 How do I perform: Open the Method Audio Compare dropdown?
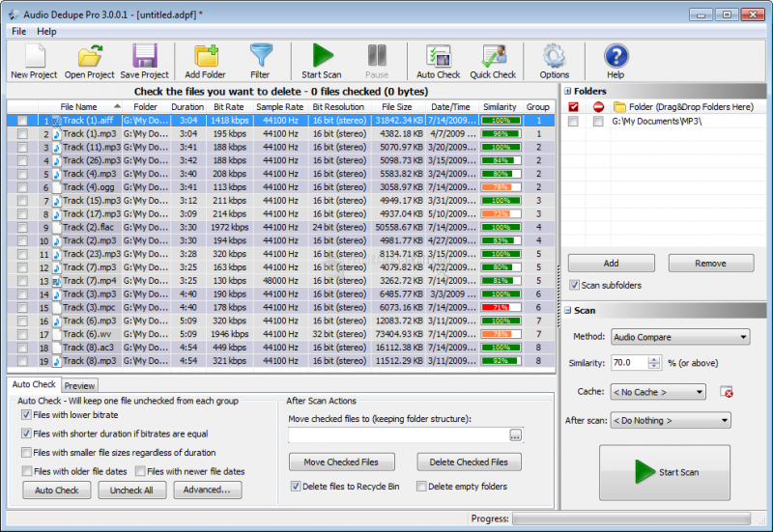[680, 337]
